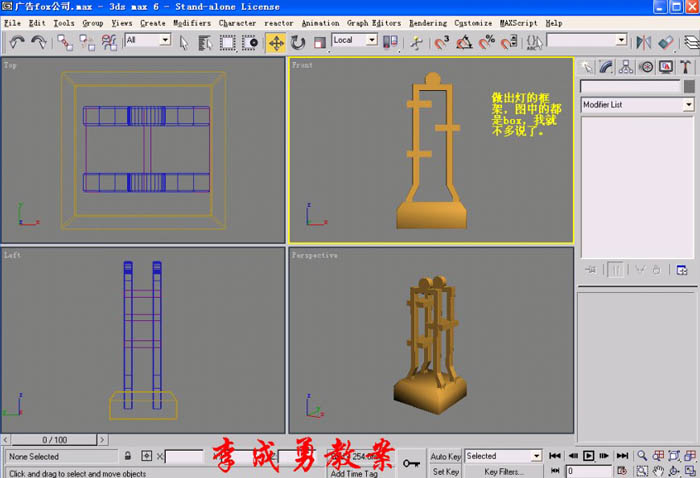
Task: Select the Bind to Space Warp tool
Action: (x=109, y=43)
